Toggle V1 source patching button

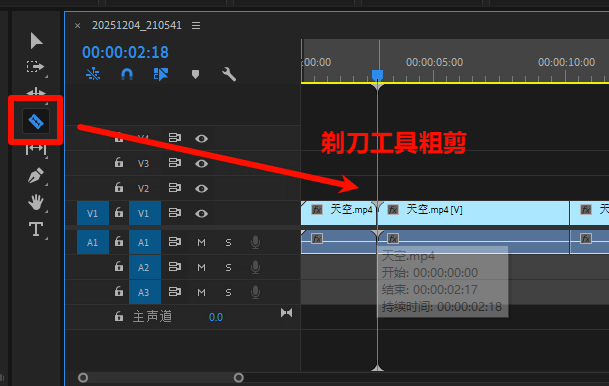pyautogui.click(x=93, y=213)
